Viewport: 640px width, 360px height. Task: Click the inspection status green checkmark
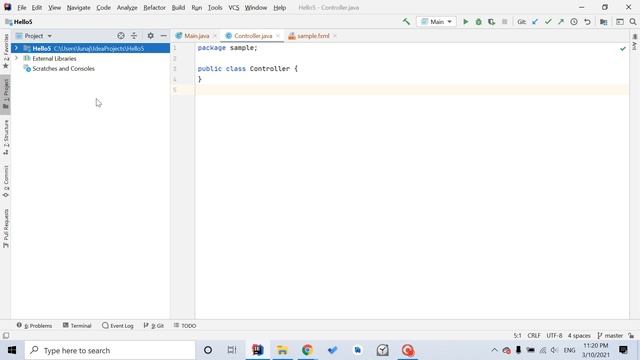tap(622, 49)
